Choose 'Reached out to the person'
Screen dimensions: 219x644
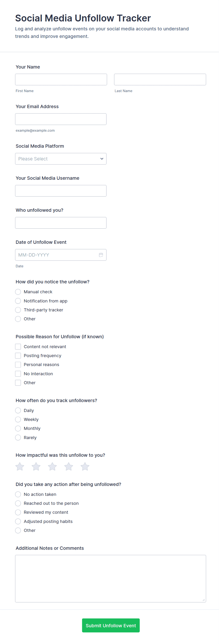[18, 503]
